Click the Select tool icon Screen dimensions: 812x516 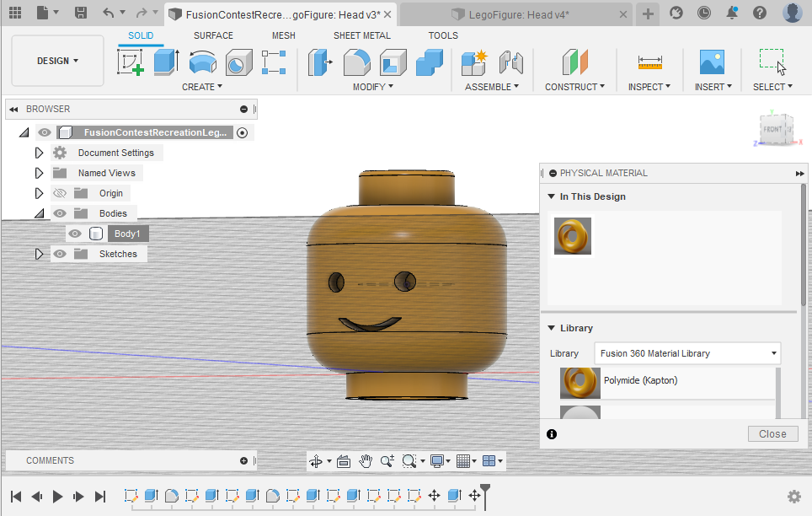[x=772, y=62]
